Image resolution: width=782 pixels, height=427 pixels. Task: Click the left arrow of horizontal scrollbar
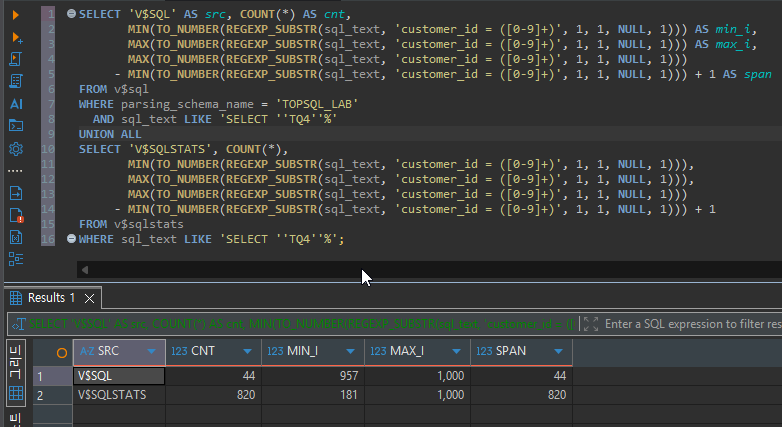pos(85,270)
